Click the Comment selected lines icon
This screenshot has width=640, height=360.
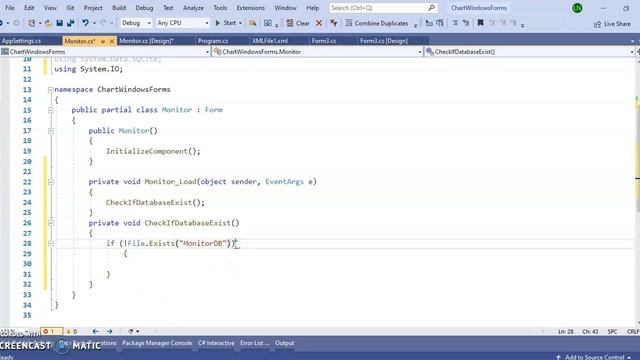coord(455,23)
